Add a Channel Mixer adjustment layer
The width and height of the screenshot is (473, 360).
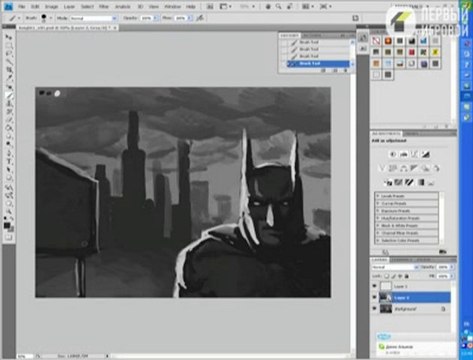(x=436, y=168)
